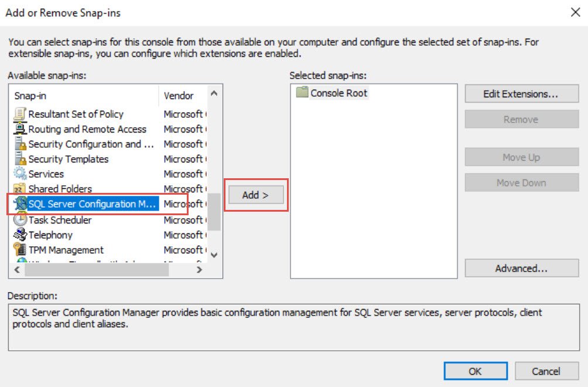The image size is (588, 387).
Task: Click Microsoft vendor cell for Telephony row
Action: point(184,235)
